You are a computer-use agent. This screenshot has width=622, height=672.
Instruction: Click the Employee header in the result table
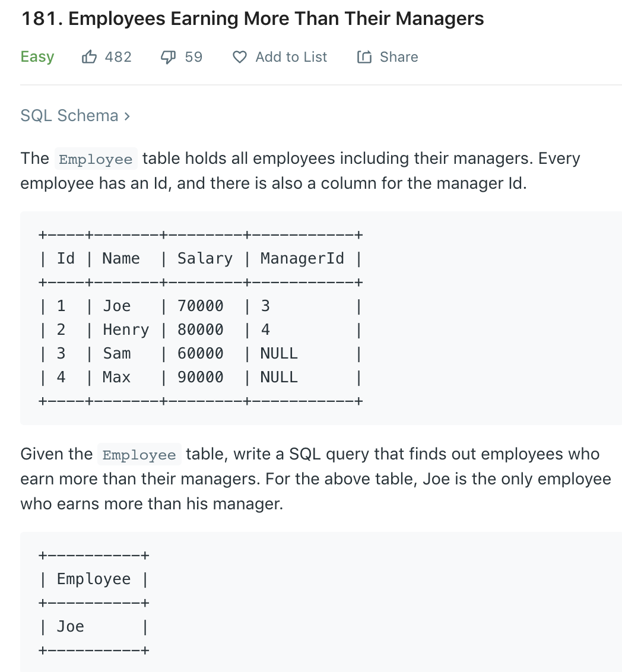[x=94, y=579]
